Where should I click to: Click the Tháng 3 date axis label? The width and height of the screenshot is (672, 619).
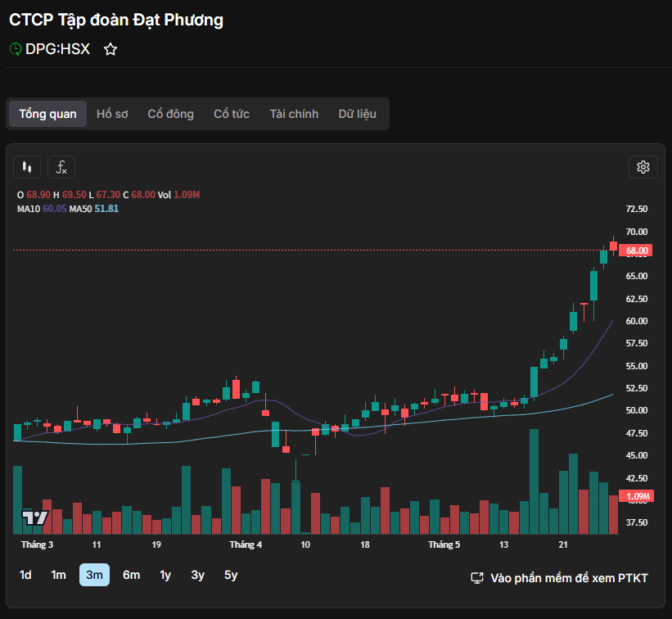(38, 544)
